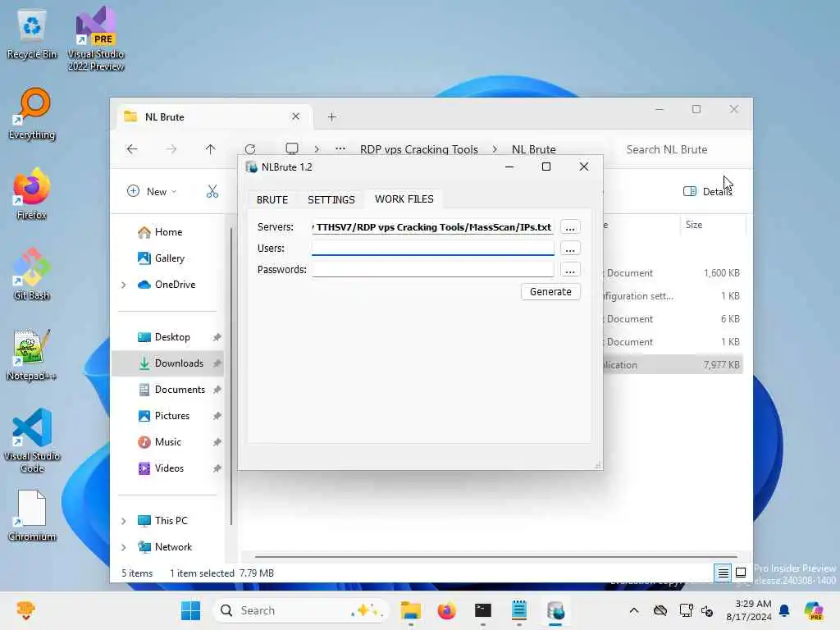The image size is (840, 630).
Task: Browse for the Passwords file
Action: 570,269
